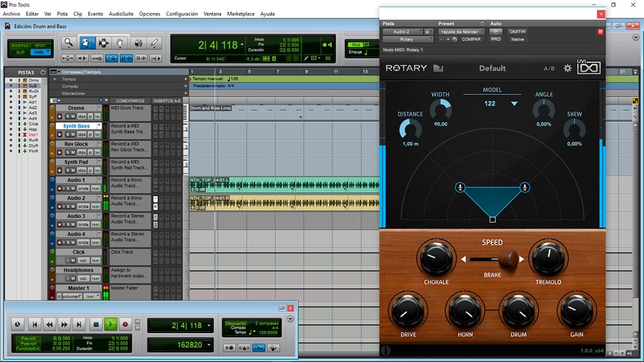
Task: Click Return to Zero in transport
Action: coord(34,324)
